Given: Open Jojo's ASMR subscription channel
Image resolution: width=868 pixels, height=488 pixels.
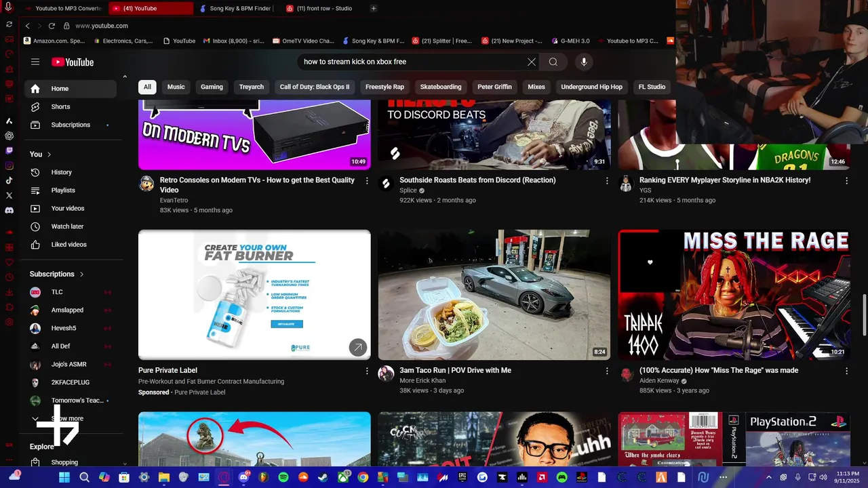Looking at the screenshot, I should 71,365.
